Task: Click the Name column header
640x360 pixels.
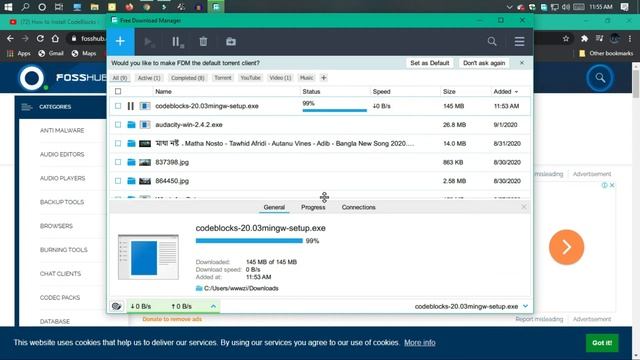Action: pos(163,91)
